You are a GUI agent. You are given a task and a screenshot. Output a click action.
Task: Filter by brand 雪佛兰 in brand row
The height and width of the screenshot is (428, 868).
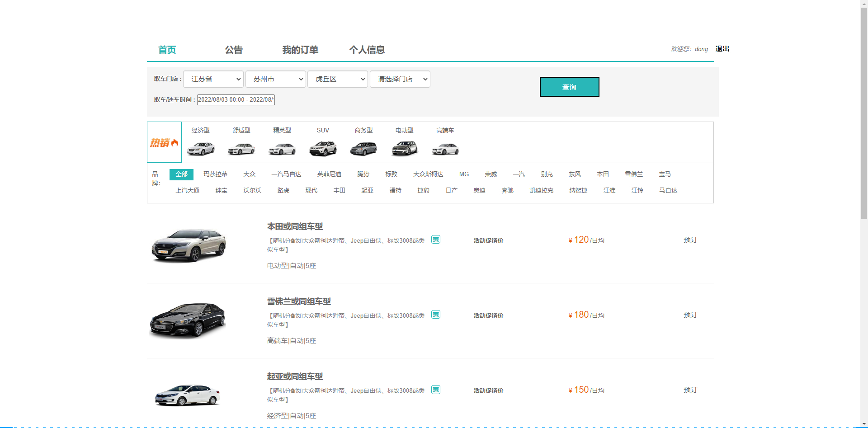click(634, 174)
